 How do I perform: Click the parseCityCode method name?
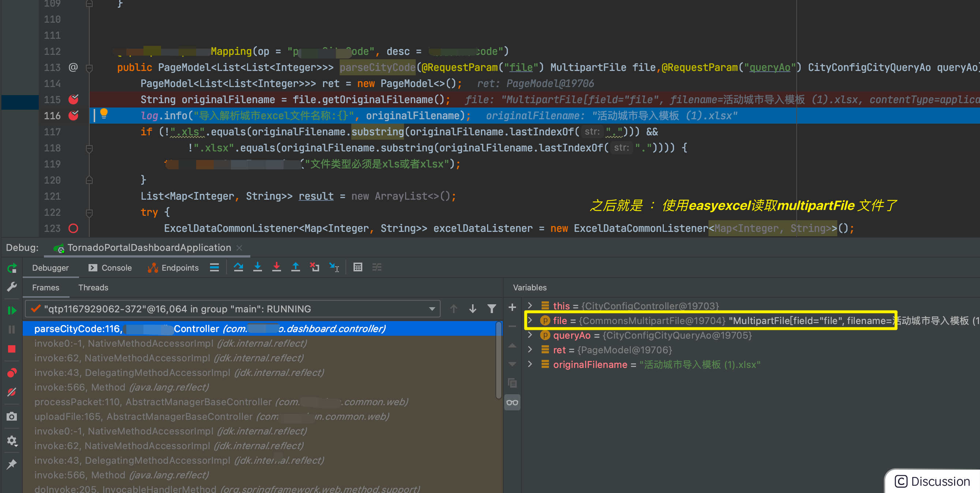coord(377,67)
